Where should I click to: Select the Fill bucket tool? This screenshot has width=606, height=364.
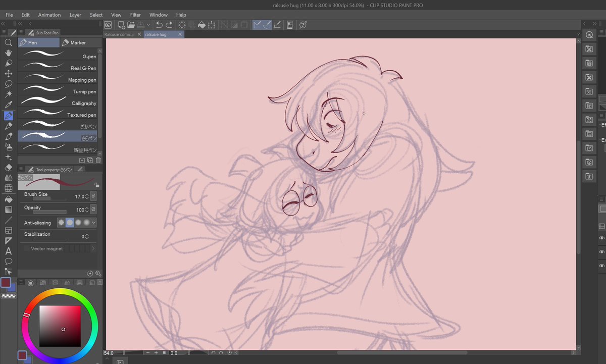click(x=9, y=199)
